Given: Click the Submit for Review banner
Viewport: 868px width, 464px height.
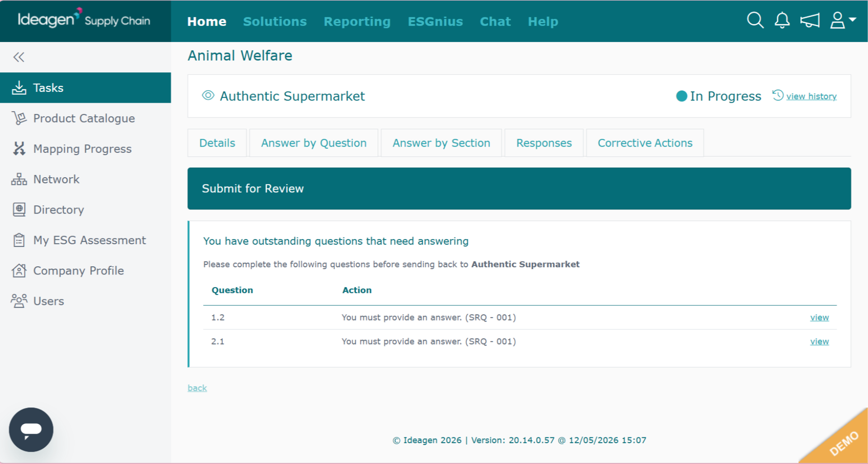Looking at the screenshot, I should [519, 189].
